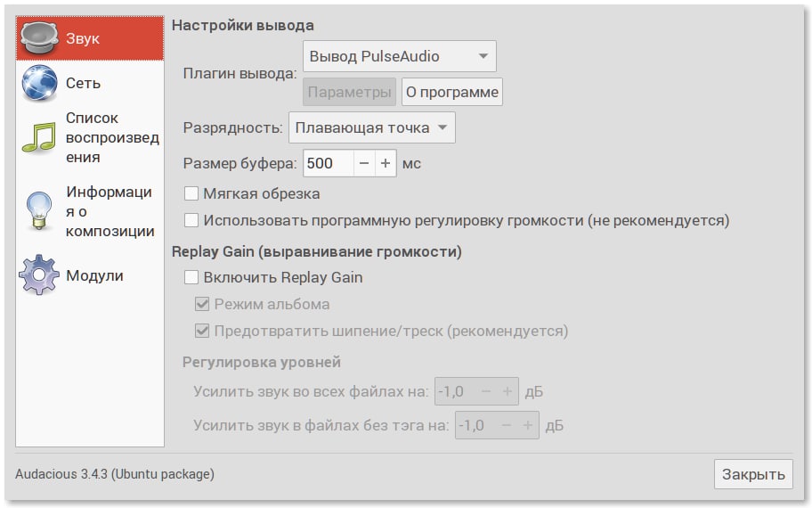Toggle Предотвратить шипение/треск checkbox
812x508 pixels.
point(202,331)
